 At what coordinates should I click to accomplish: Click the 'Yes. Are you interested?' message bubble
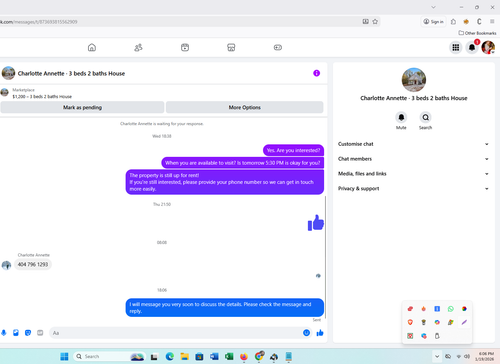click(293, 150)
